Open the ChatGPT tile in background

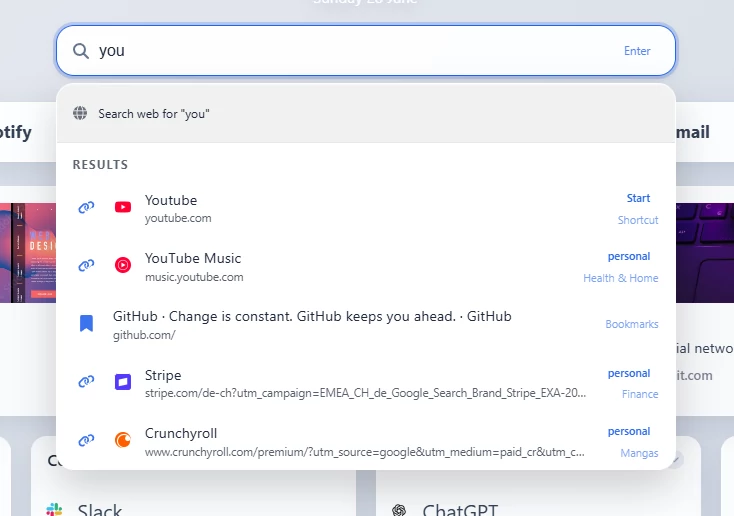coord(460,510)
